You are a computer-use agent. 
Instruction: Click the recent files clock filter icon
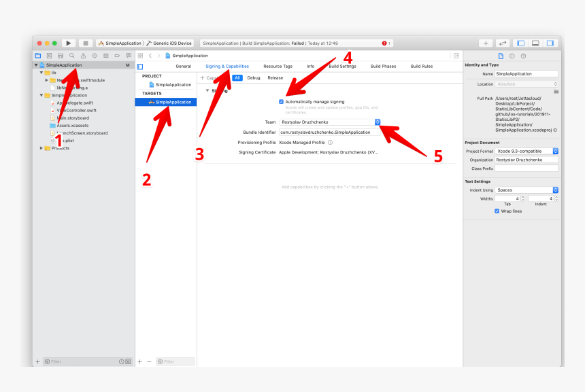point(122,361)
